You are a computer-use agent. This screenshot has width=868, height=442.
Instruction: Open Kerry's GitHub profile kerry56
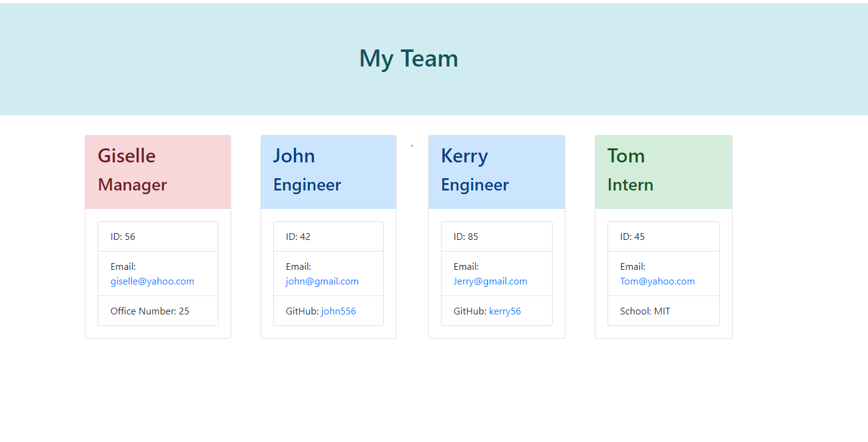click(505, 311)
